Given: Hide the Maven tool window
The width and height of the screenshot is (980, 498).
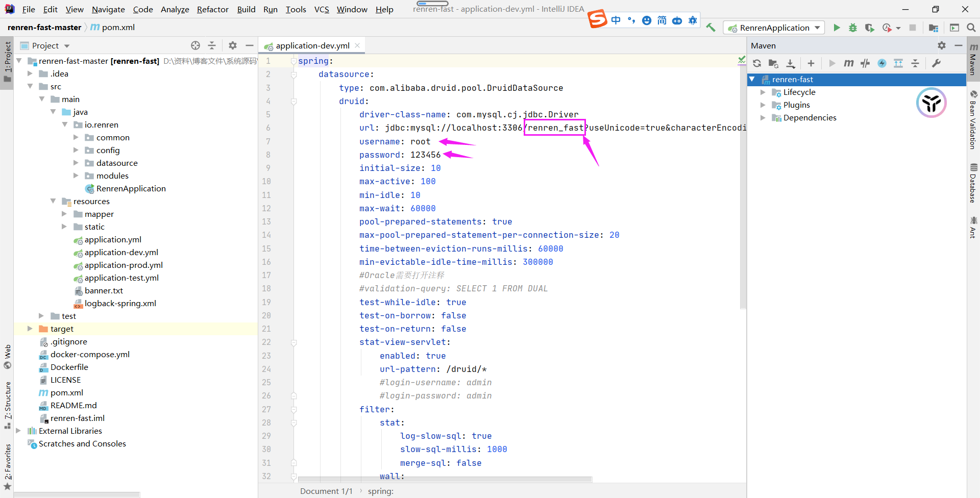Looking at the screenshot, I should tap(959, 45).
